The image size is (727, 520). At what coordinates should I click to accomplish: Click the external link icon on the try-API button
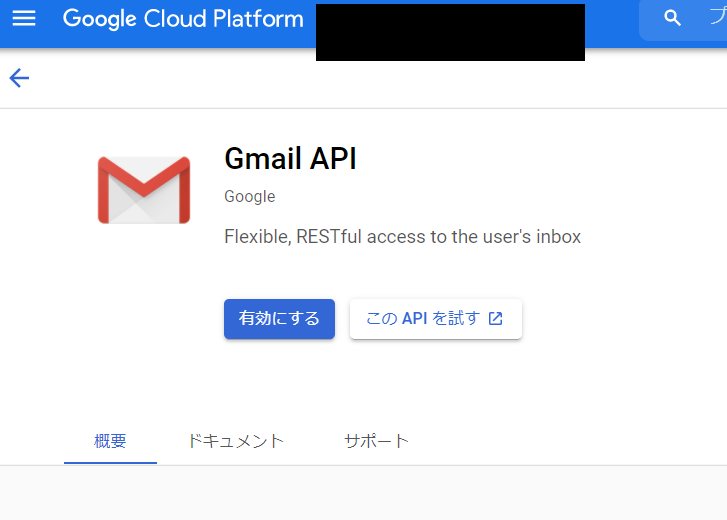496,319
